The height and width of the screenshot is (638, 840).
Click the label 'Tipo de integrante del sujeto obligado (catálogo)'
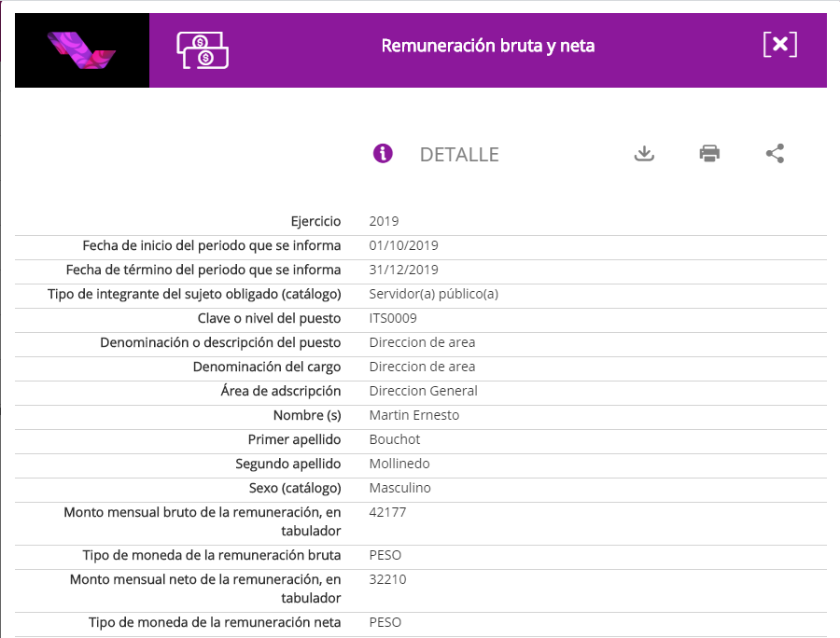[194, 294]
